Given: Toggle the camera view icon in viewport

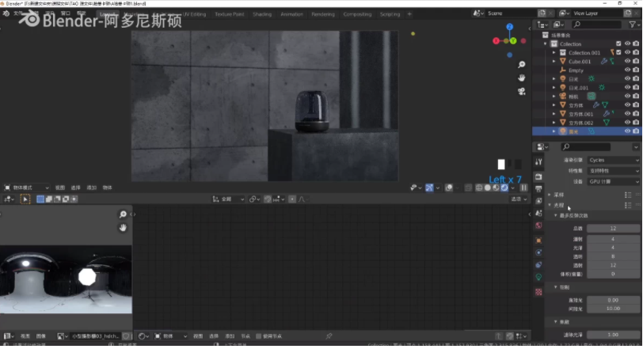Looking at the screenshot, I should [521, 92].
